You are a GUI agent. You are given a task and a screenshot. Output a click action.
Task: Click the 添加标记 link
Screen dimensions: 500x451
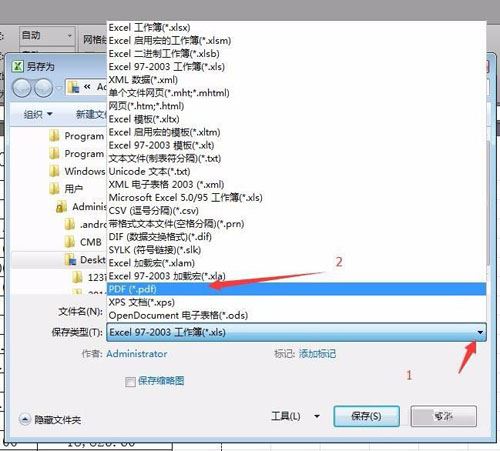point(317,354)
